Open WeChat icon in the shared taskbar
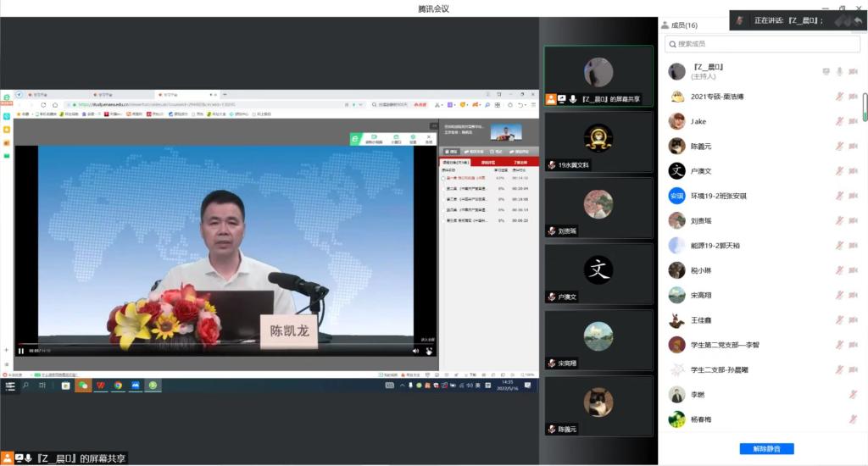Image resolution: width=868 pixels, height=466 pixels. (x=83, y=386)
